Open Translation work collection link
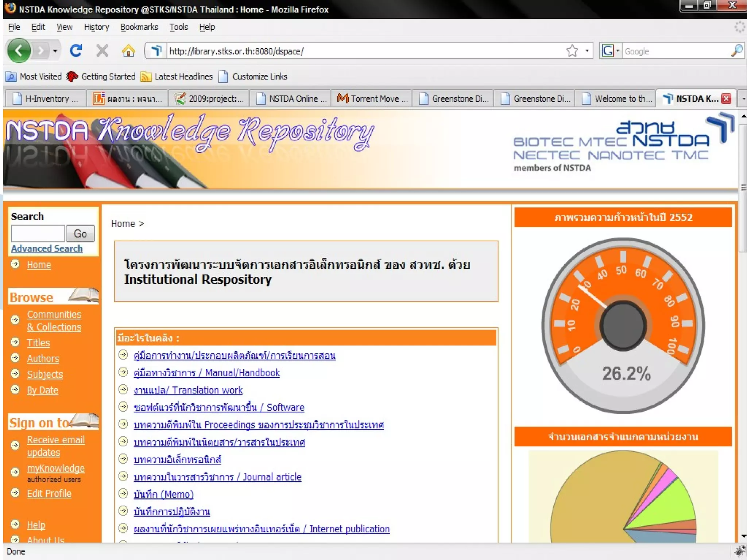Viewport: 747px width, 560px height. click(x=188, y=390)
